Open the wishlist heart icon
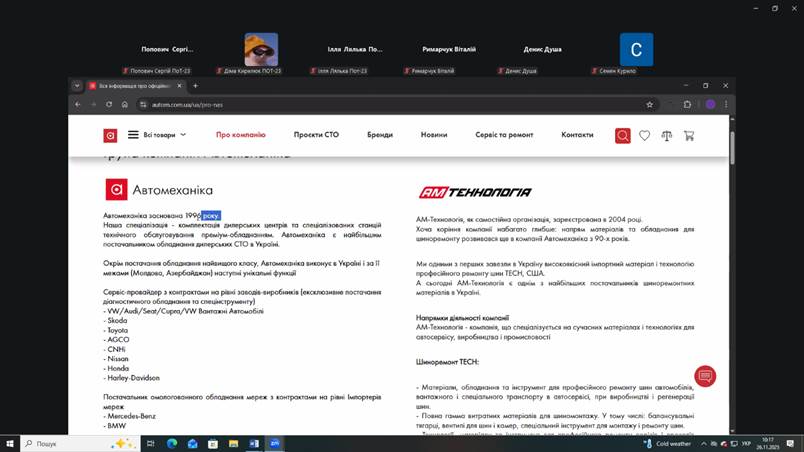 [x=645, y=135]
